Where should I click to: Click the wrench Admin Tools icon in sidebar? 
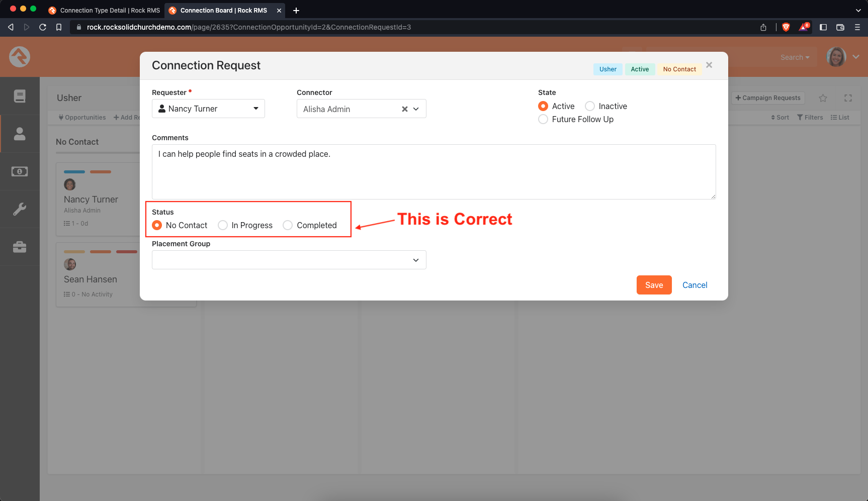(20, 209)
